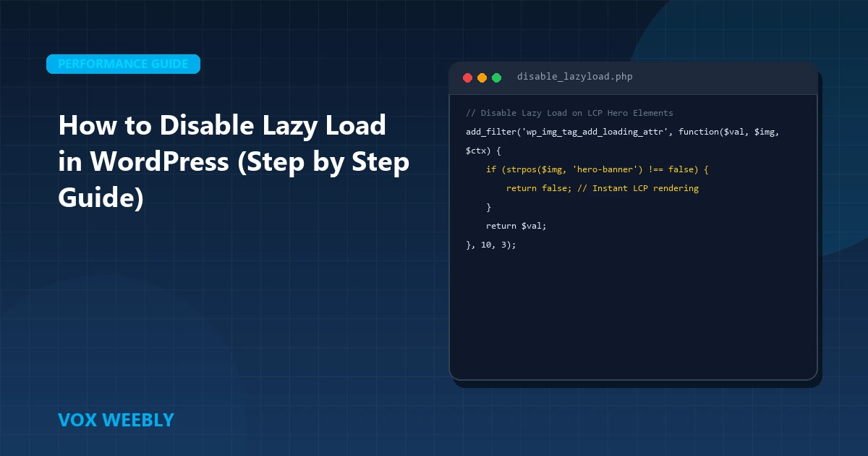Click the comment line Disable Lazy Load on LCP Hero Elements
The height and width of the screenshot is (456, 868).
[x=569, y=113]
